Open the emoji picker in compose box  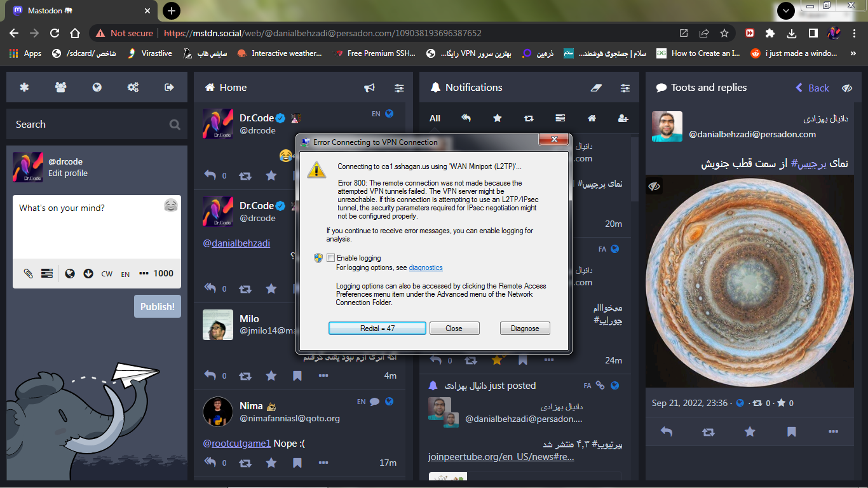(x=170, y=205)
